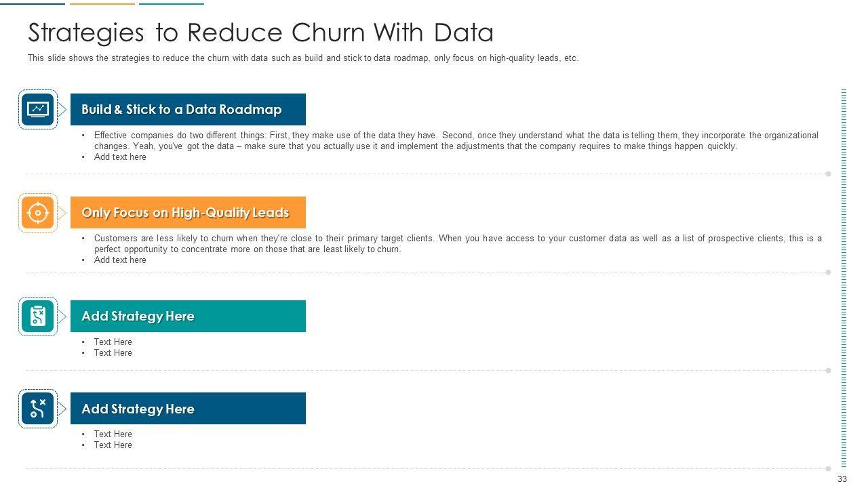
Task: Click the Effective companies paragraph text
Action: click(x=456, y=140)
